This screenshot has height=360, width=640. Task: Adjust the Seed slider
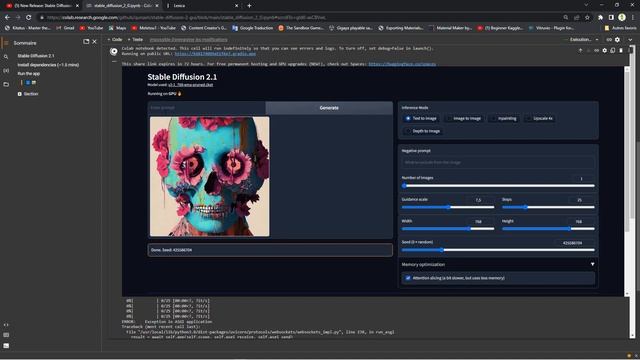coord(498,250)
